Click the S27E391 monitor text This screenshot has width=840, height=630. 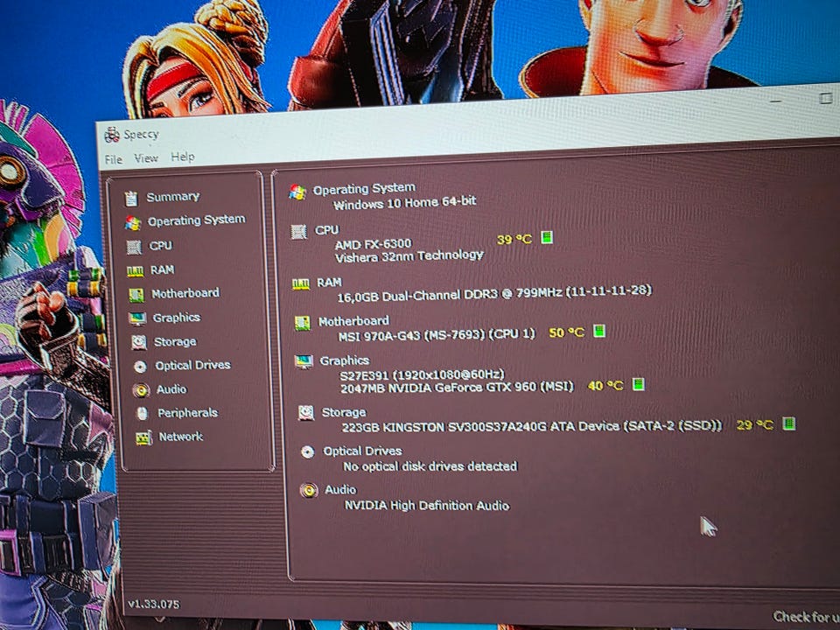[422, 374]
